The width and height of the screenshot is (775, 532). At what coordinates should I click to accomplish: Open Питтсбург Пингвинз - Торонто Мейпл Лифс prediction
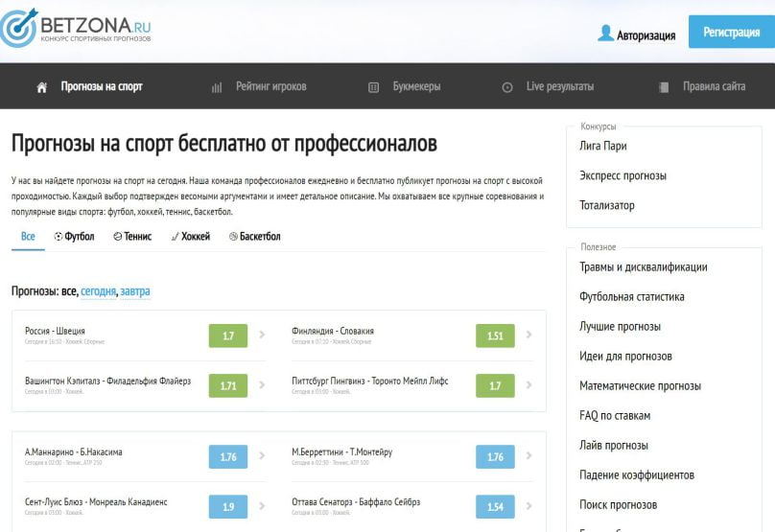click(369, 381)
